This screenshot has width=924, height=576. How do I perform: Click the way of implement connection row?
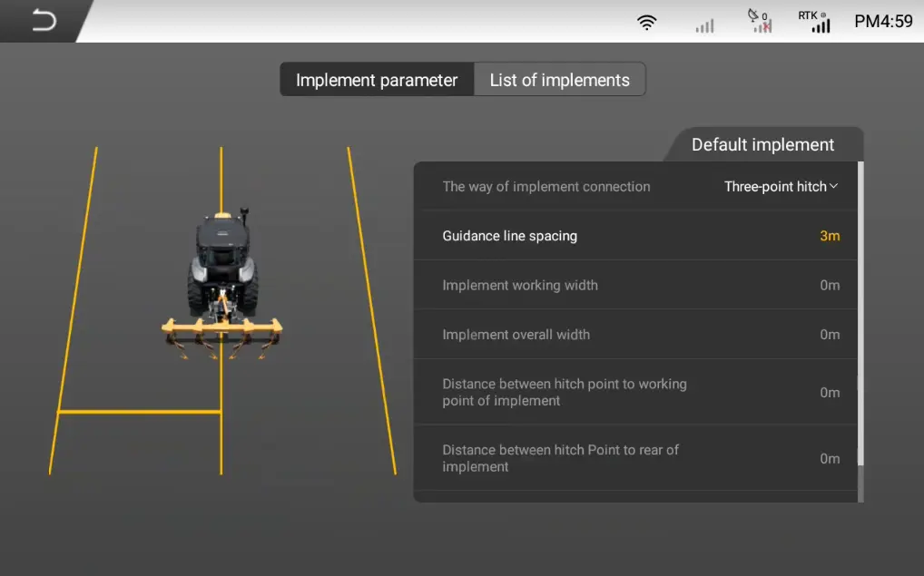point(546,186)
